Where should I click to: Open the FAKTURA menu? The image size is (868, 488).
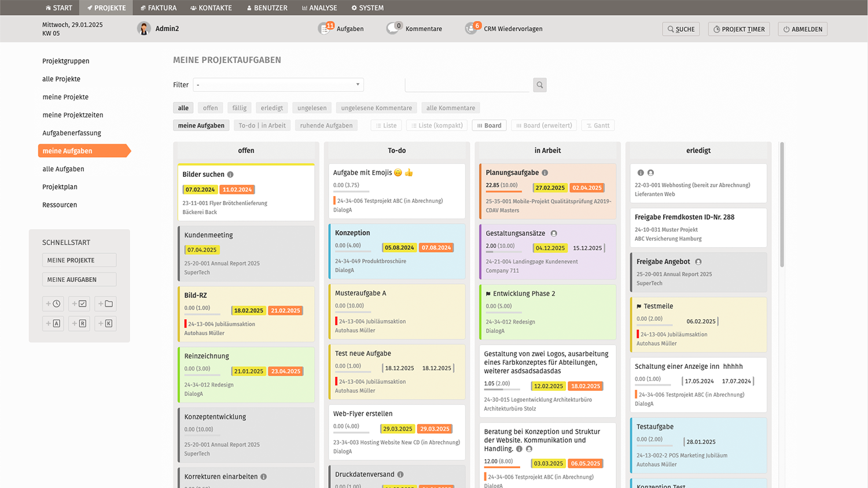(159, 8)
